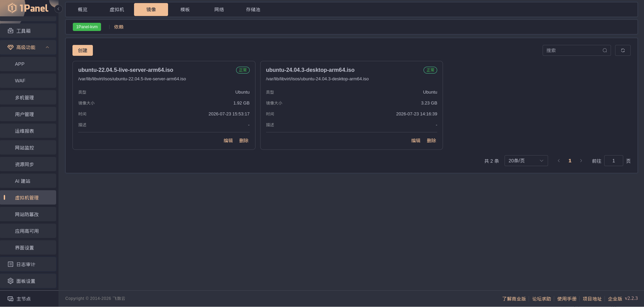Switch to the 虚拟机 tab
This screenshot has width=644, height=307.
(x=117, y=10)
